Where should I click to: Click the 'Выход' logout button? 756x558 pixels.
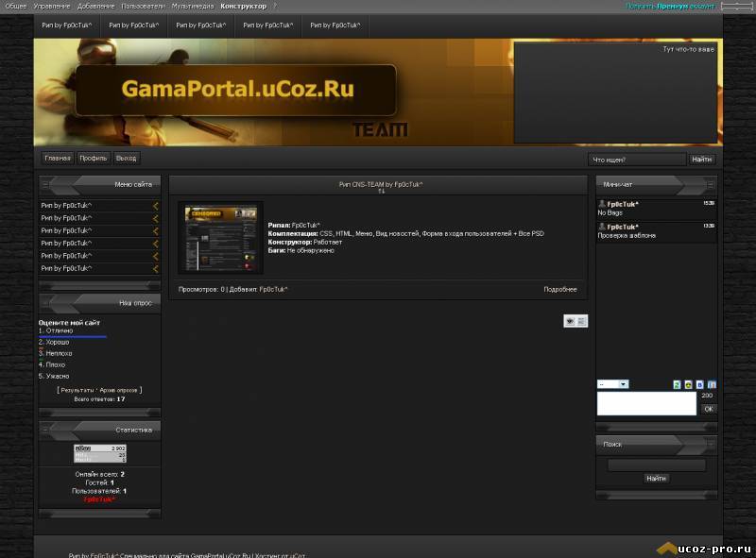(x=127, y=158)
